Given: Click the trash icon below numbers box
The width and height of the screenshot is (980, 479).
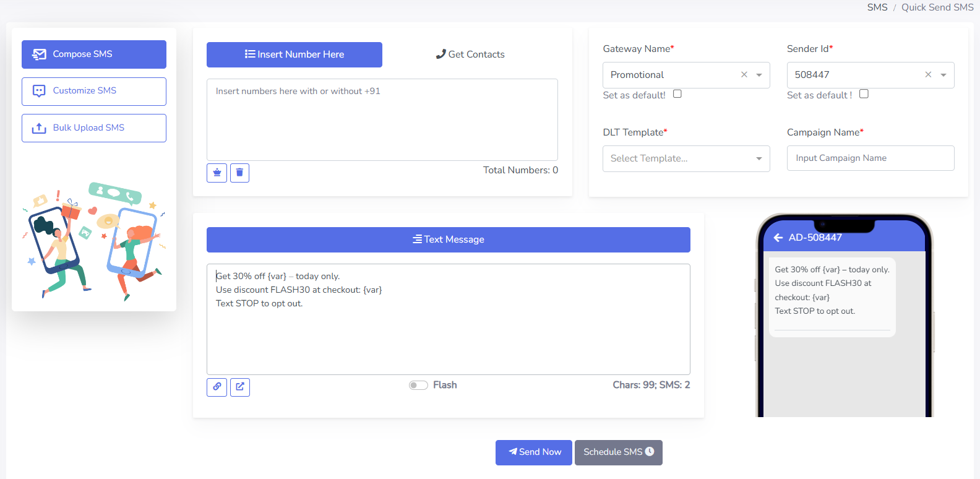Looking at the screenshot, I should (x=239, y=173).
